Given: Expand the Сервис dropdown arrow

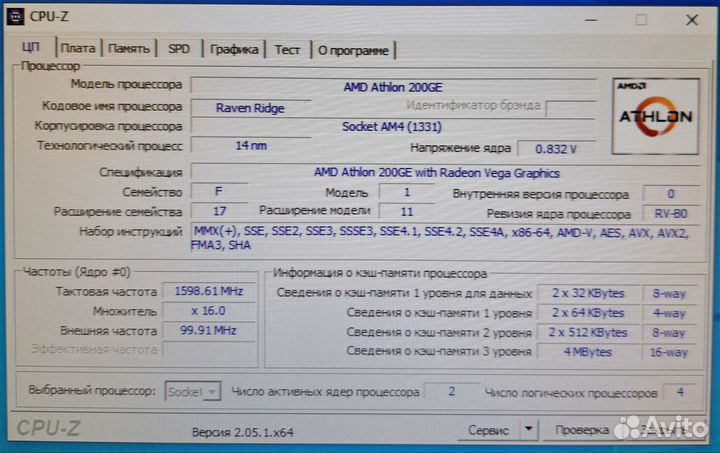Looking at the screenshot, I should (529, 430).
